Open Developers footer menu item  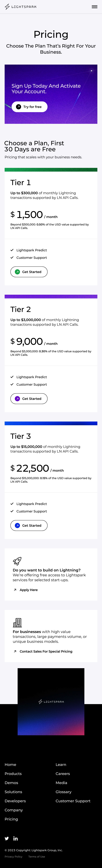[x=15, y=801]
